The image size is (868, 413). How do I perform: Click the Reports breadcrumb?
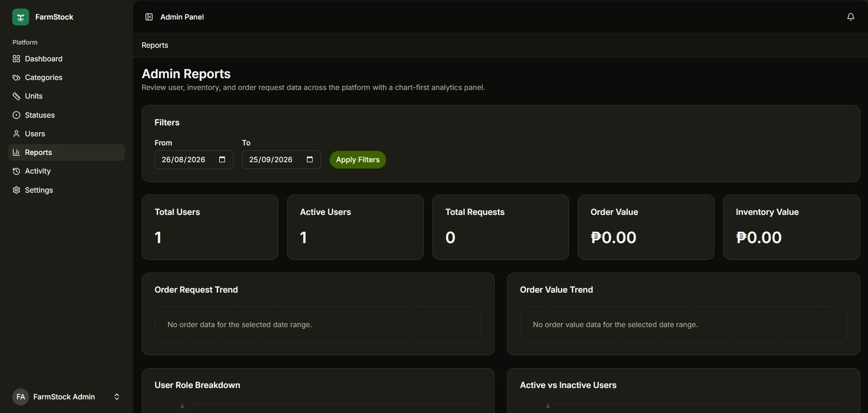pyautogui.click(x=155, y=45)
